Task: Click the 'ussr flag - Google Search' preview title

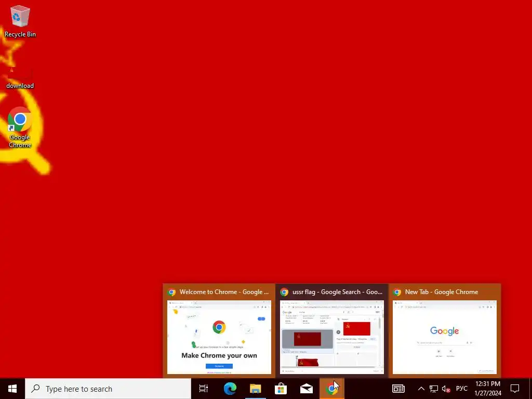Action: pos(337,292)
